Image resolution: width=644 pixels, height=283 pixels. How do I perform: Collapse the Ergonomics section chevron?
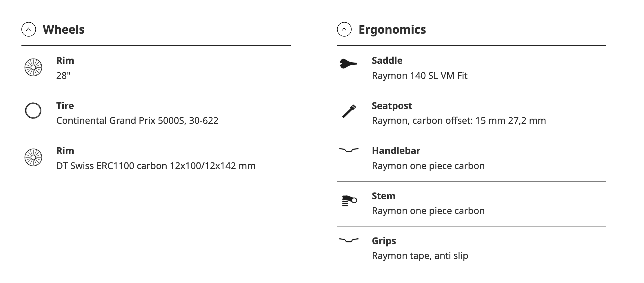[344, 30]
